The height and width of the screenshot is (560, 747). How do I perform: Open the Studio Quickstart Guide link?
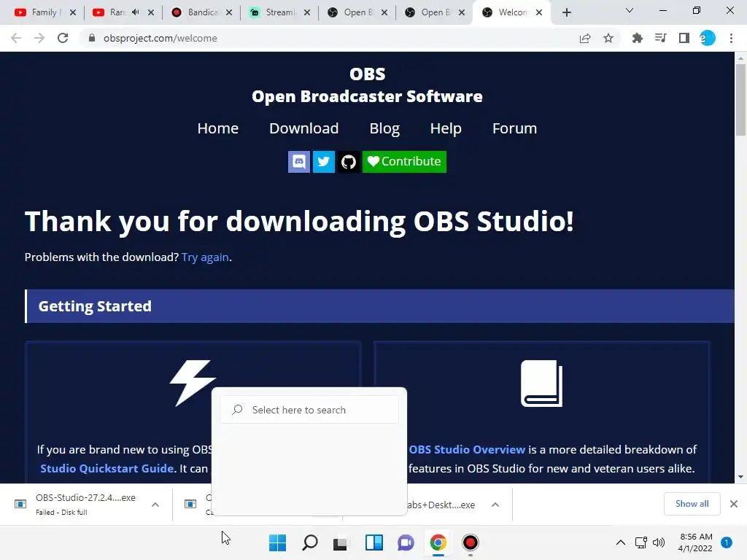(x=107, y=469)
